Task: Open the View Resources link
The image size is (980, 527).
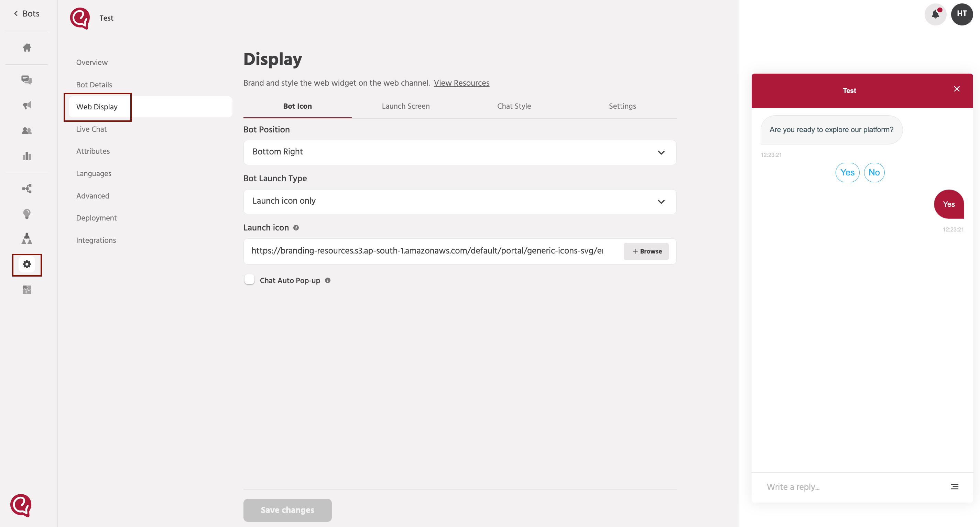Action: pos(461,83)
